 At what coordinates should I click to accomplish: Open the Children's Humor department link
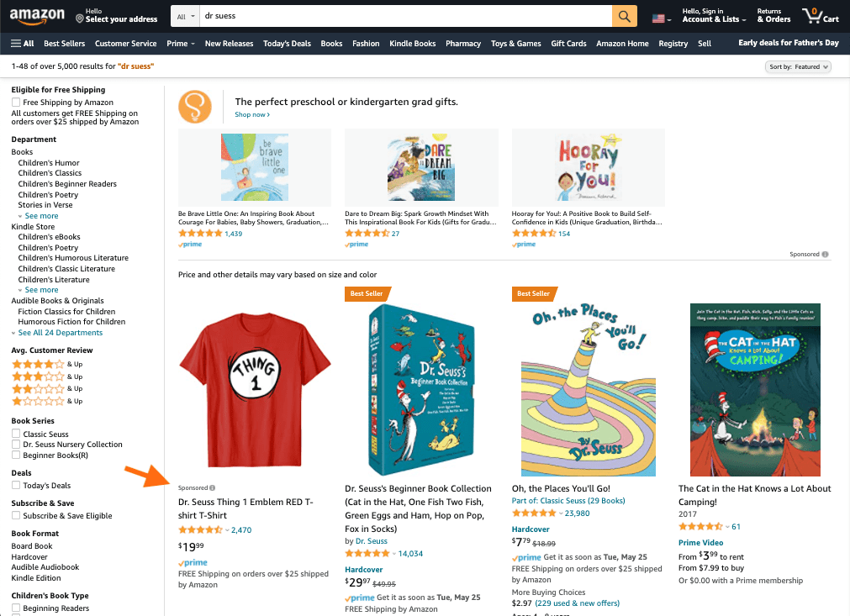click(49, 163)
